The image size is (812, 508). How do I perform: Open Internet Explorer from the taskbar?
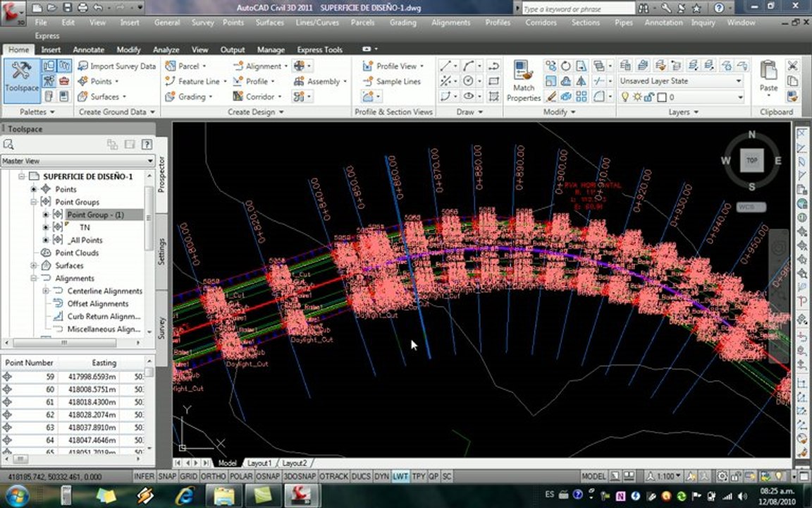(x=185, y=495)
